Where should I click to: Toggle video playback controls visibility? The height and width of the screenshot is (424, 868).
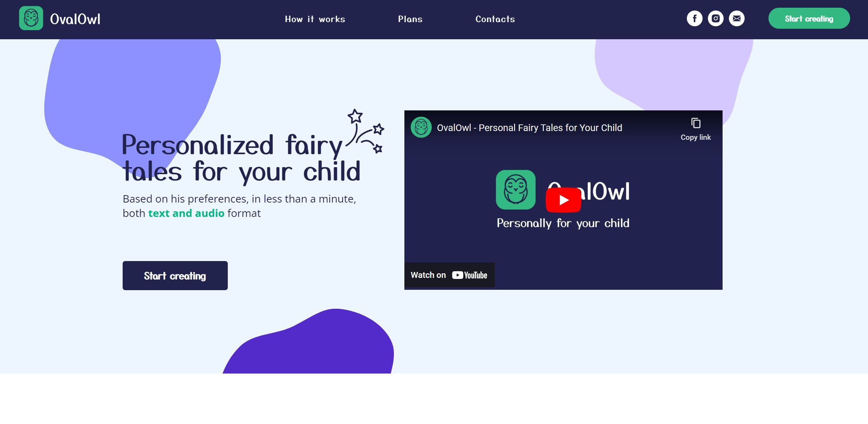click(563, 200)
